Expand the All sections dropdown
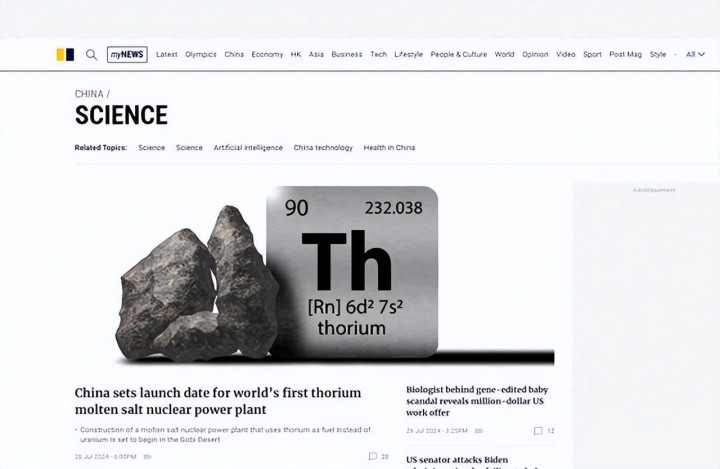The height and width of the screenshot is (469, 720). click(x=695, y=54)
